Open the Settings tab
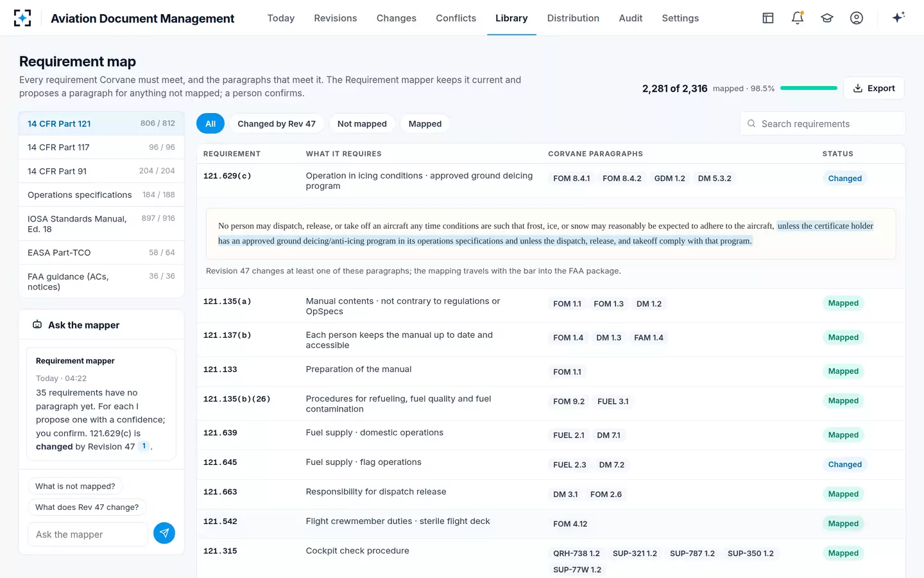 [x=680, y=18]
